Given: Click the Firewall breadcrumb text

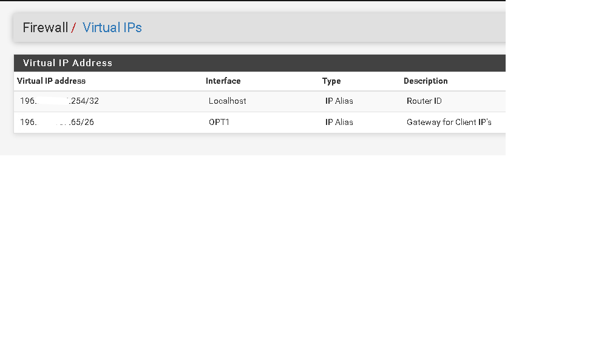Looking at the screenshot, I should coord(46,27).
